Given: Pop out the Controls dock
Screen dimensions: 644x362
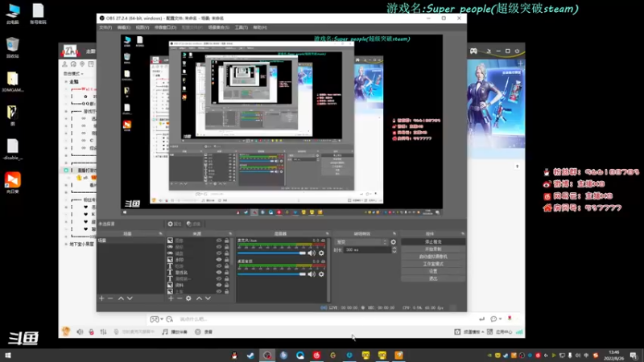Looking at the screenshot, I should (x=462, y=233).
